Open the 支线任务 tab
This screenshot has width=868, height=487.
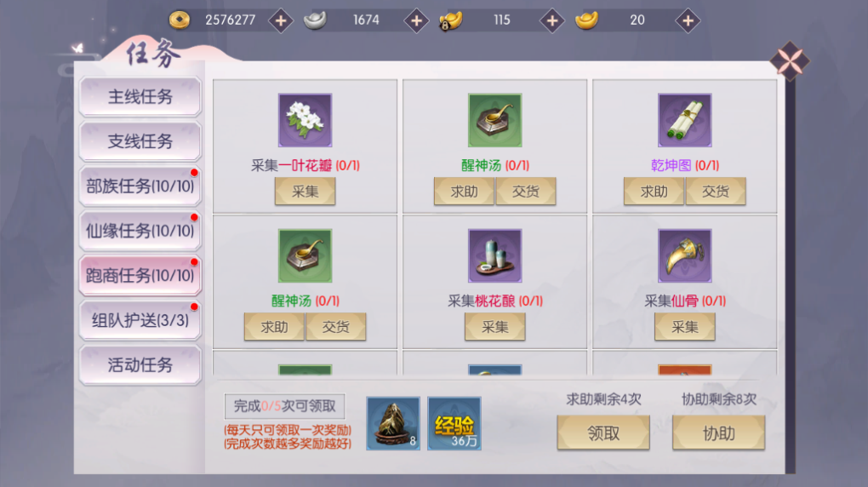[140, 141]
